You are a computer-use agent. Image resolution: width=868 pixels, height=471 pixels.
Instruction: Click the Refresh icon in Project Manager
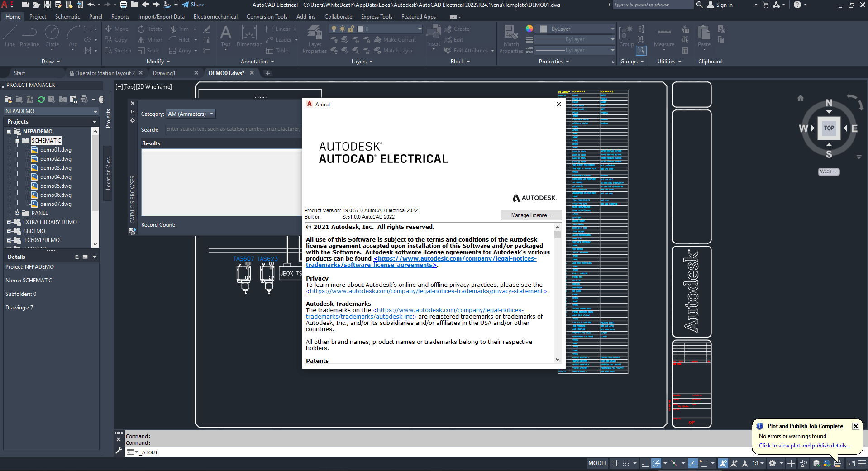41,100
